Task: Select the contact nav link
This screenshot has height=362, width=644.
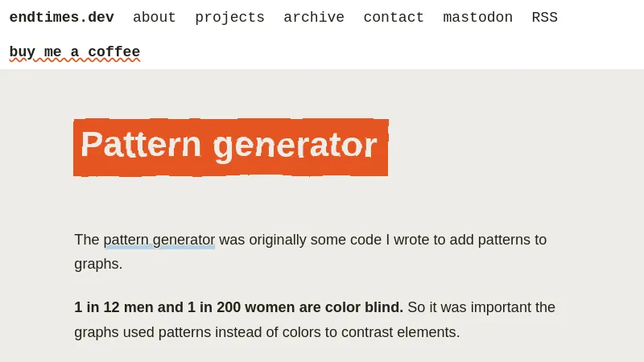Action: click(394, 18)
